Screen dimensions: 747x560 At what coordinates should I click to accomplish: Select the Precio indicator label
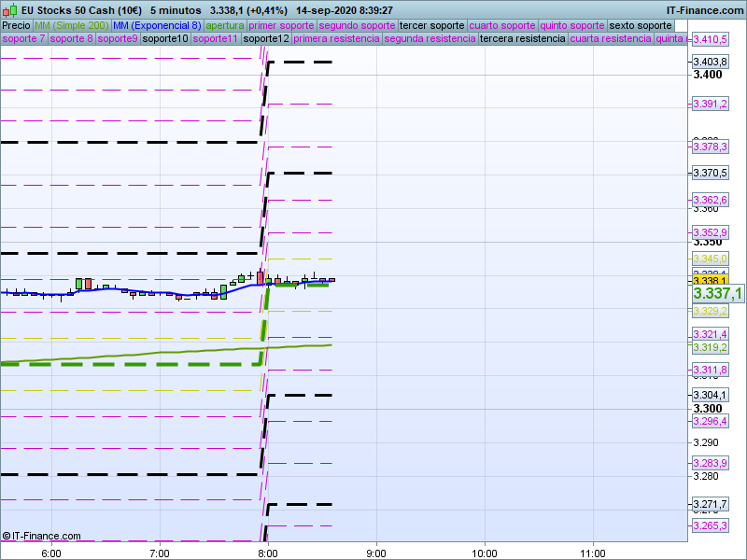16,25
